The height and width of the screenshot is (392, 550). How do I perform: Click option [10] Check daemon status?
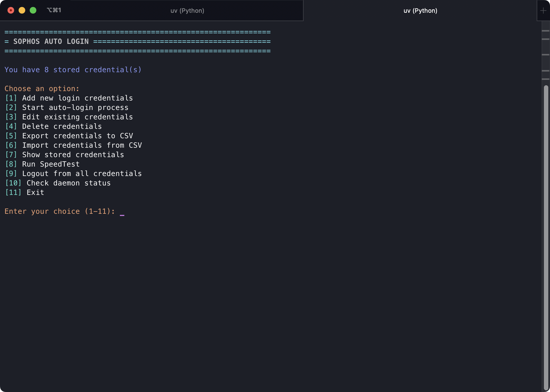click(57, 183)
